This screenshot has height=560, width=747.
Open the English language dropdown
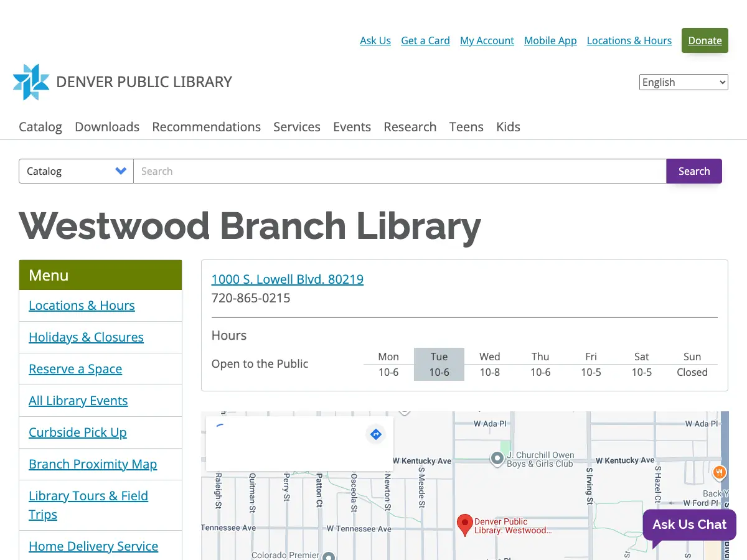[684, 82]
